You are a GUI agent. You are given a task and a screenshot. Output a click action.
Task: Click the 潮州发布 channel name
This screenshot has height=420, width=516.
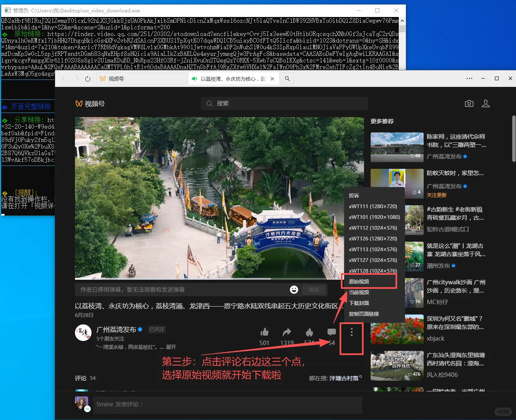tap(438, 266)
